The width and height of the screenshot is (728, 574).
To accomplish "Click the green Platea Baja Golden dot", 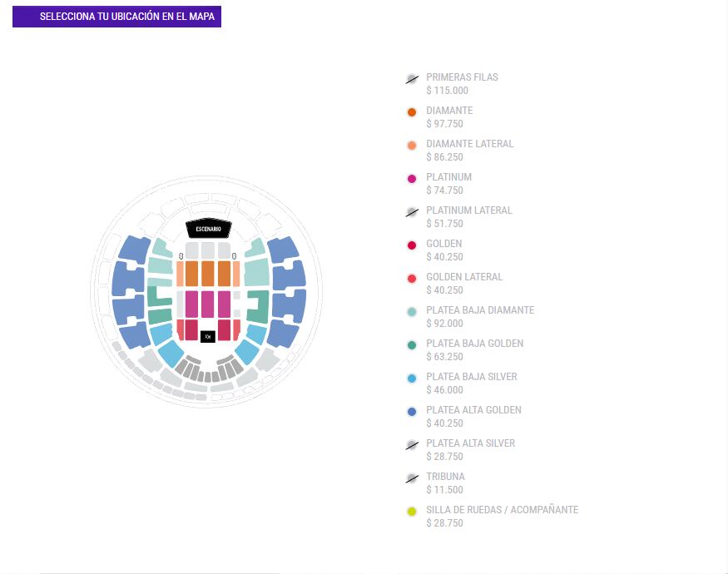I will 411,345.
